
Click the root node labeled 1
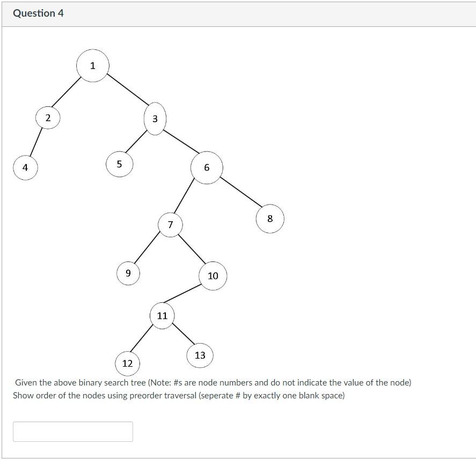92,66
